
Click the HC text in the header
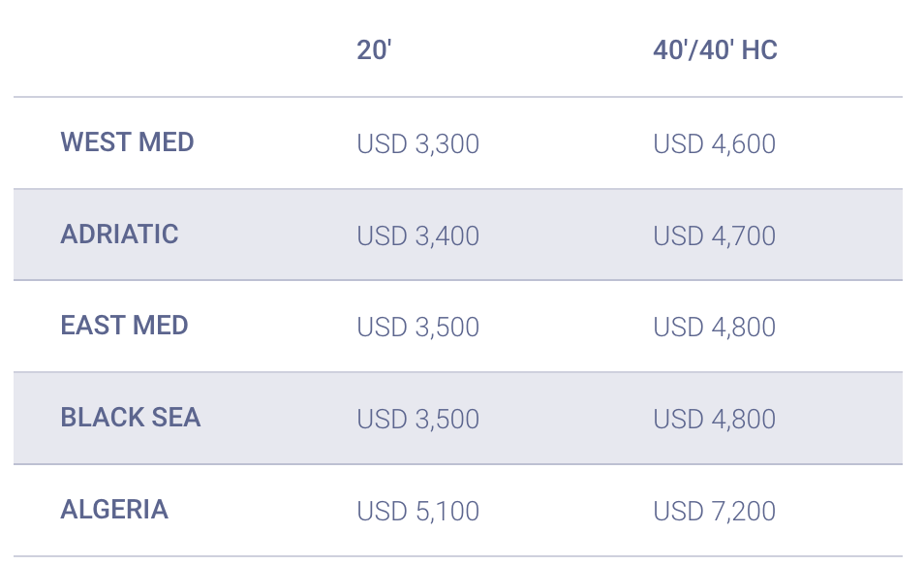point(759,50)
